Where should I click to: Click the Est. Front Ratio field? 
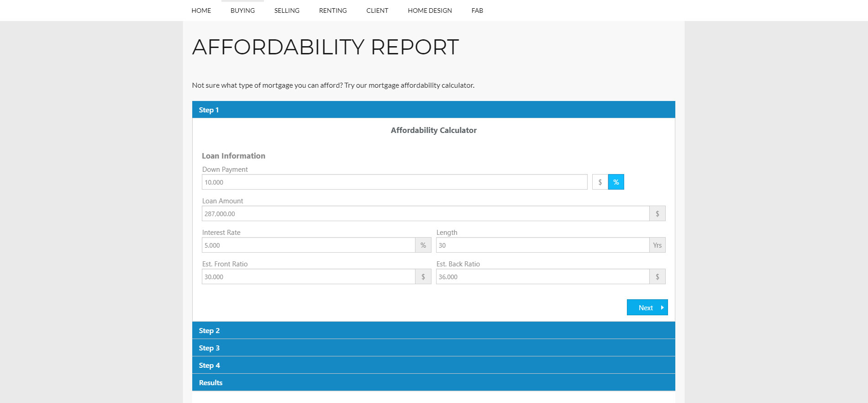[309, 276]
